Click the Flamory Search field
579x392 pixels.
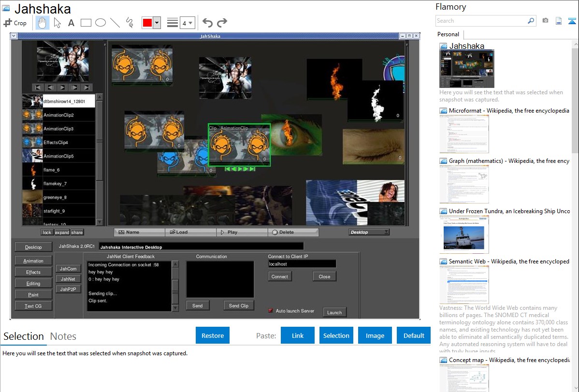point(481,21)
